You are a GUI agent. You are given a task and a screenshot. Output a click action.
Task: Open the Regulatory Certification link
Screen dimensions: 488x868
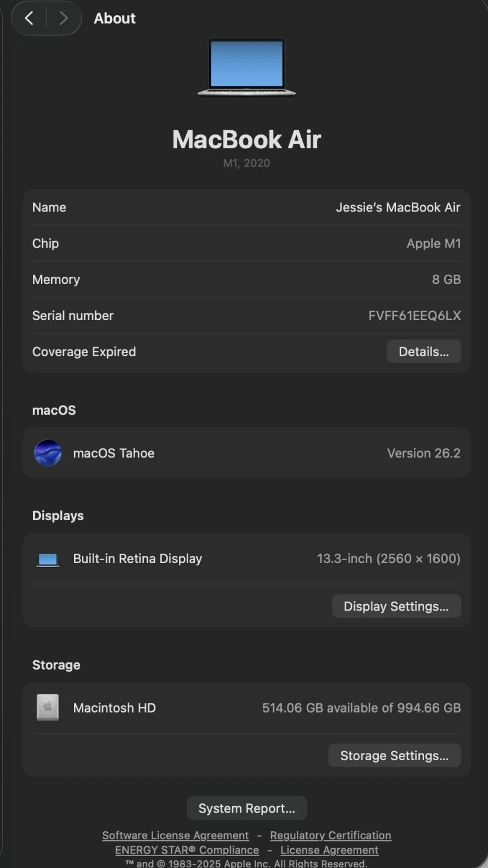330,835
